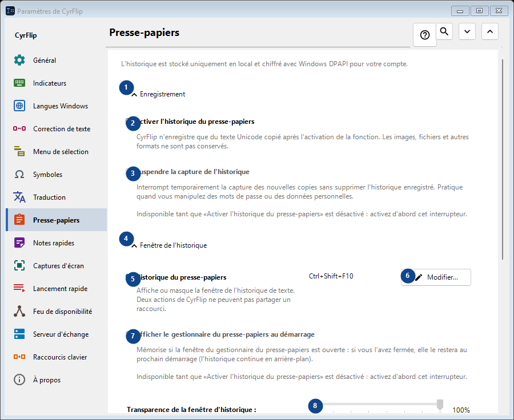The width and height of the screenshot is (514, 420).
Task: Open the Langues Windows globe icon
Action: (x=19, y=106)
